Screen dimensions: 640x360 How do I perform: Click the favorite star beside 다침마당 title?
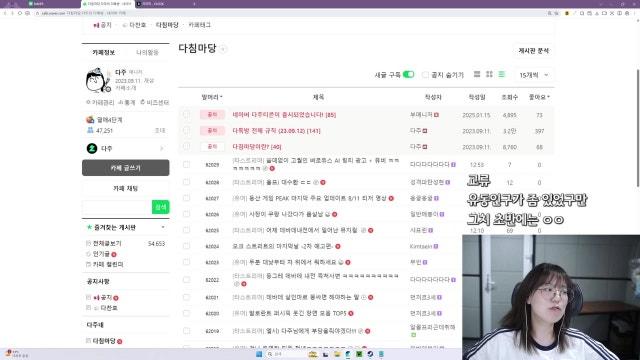coord(223,49)
